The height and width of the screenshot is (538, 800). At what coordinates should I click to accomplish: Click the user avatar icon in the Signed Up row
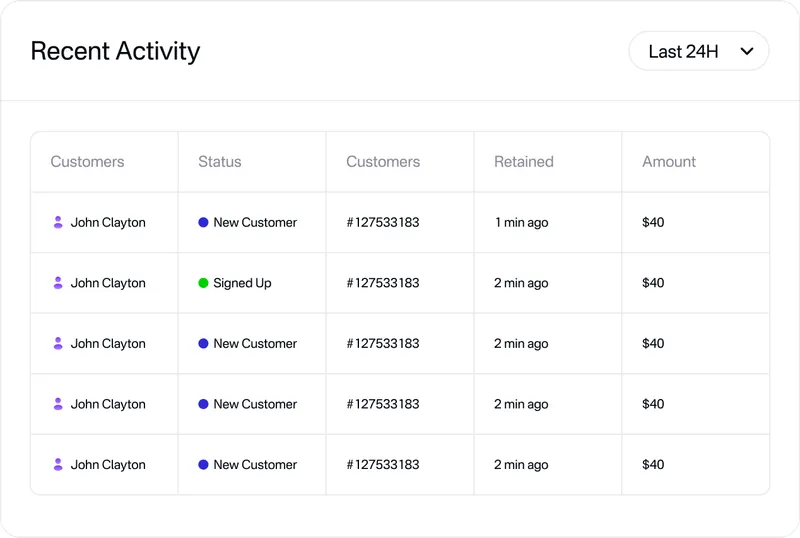[x=58, y=283]
